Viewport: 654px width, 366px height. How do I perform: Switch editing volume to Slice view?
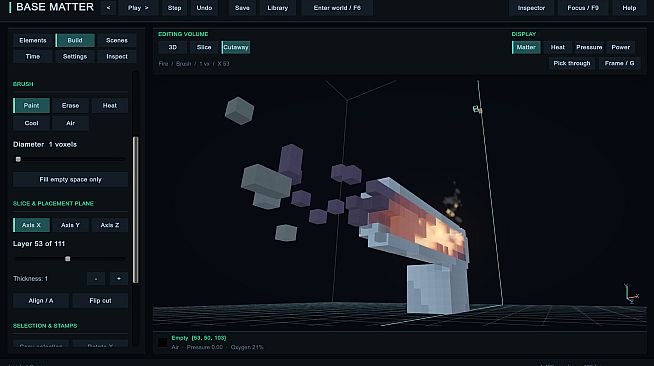pyautogui.click(x=204, y=47)
